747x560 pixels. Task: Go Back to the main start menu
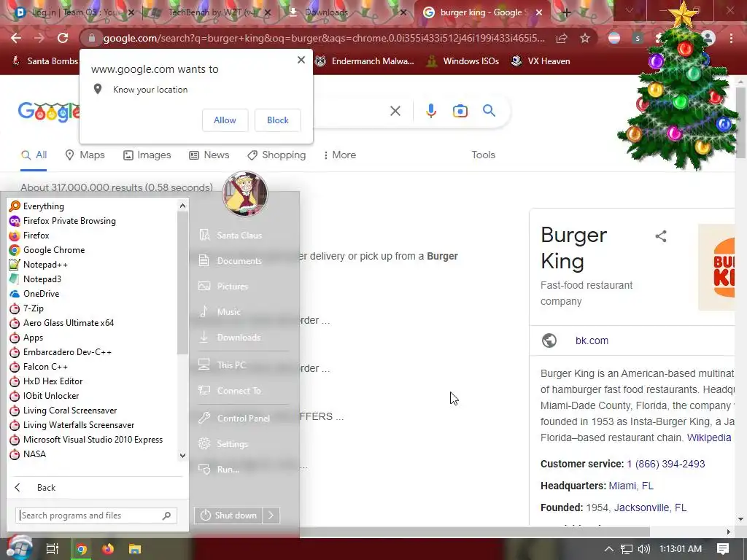[35, 488]
